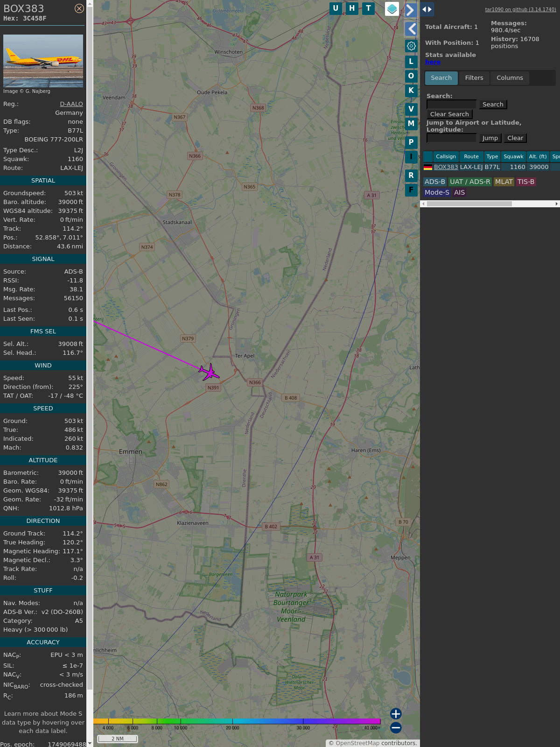
Task: Open the stats available 'here' link
Action: pyautogui.click(x=433, y=62)
